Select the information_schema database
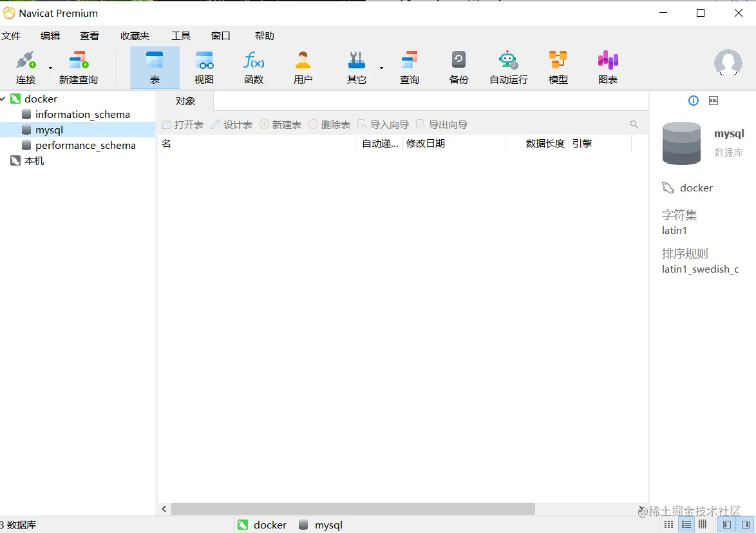 pyautogui.click(x=82, y=114)
